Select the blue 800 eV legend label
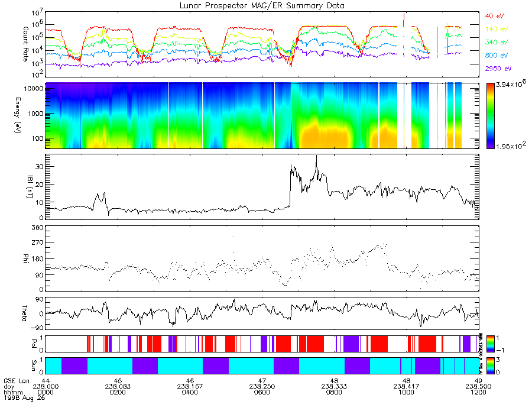Image resolution: width=532 pixels, height=414 pixels. point(497,56)
